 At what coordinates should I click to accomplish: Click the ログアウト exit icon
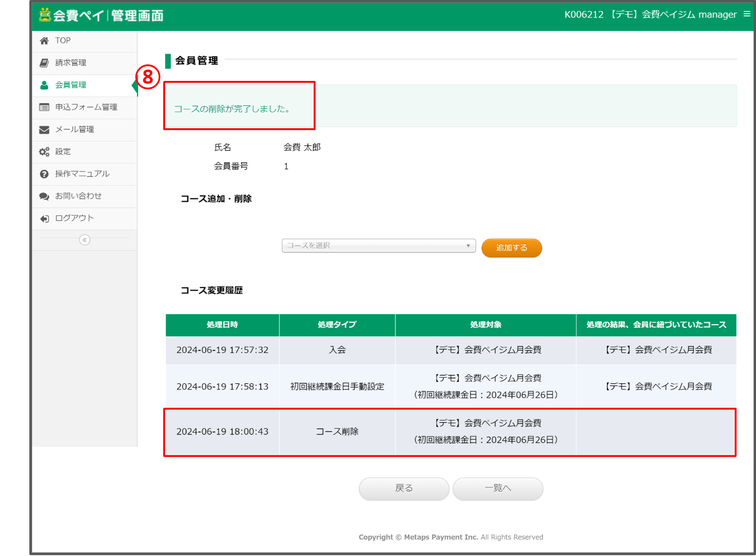tap(44, 219)
